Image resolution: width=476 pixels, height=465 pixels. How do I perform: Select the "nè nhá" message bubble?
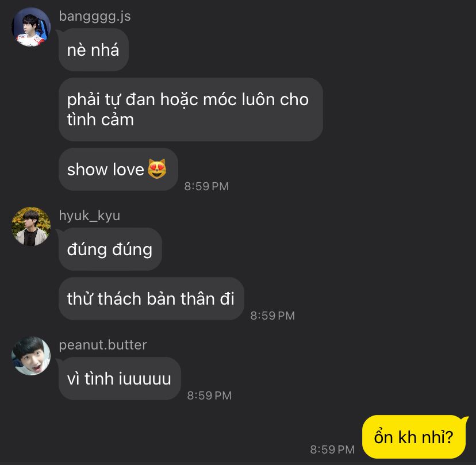click(x=94, y=50)
